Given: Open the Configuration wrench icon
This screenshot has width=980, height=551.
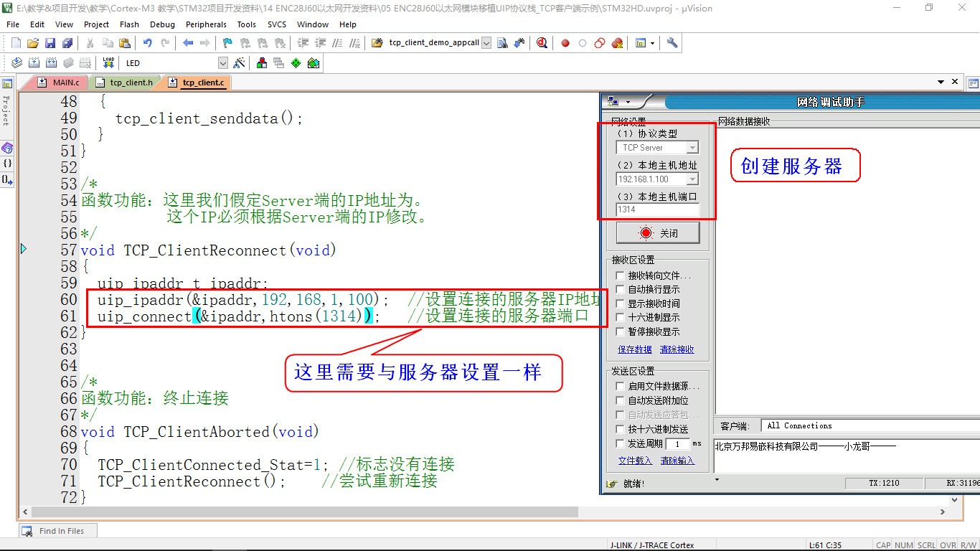Looking at the screenshot, I should pyautogui.click(x=672, y=43).
